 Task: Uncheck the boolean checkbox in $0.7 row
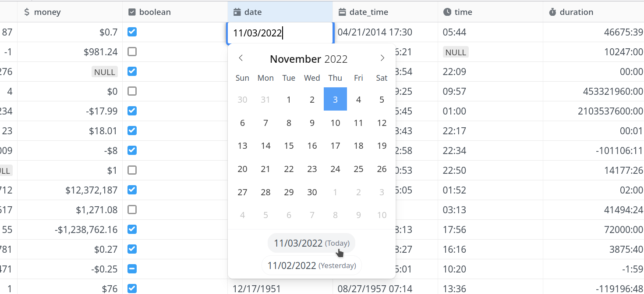coord(132,32)
